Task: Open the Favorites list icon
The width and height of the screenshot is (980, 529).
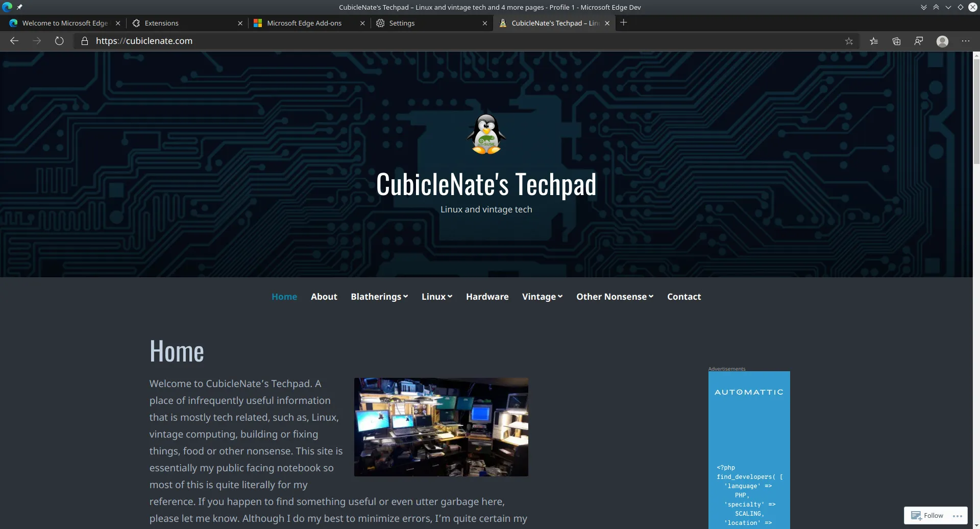Action: pos(874,41)
